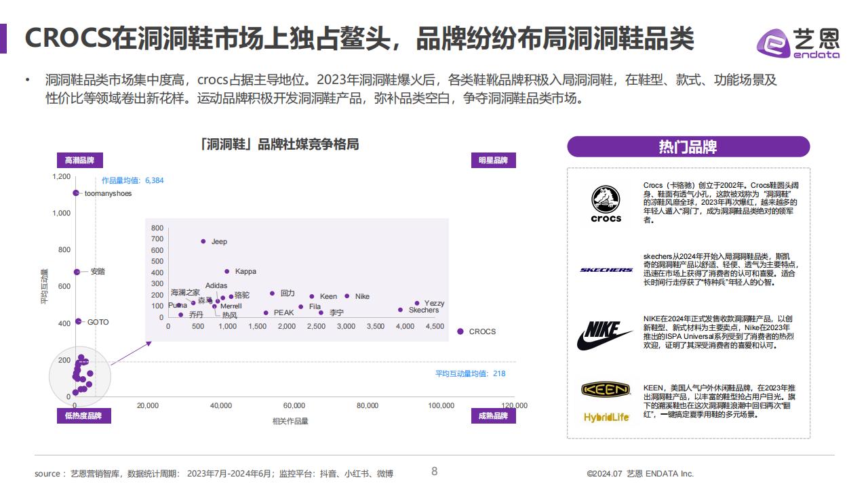
Task: Click the HybridLife logo
Action: click(x=606, y=417)
